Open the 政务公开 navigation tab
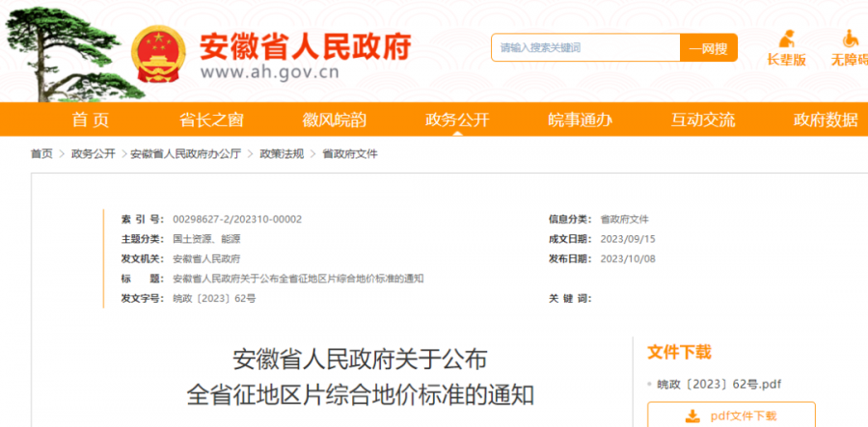The image size is (868, 427). [457, 120]
